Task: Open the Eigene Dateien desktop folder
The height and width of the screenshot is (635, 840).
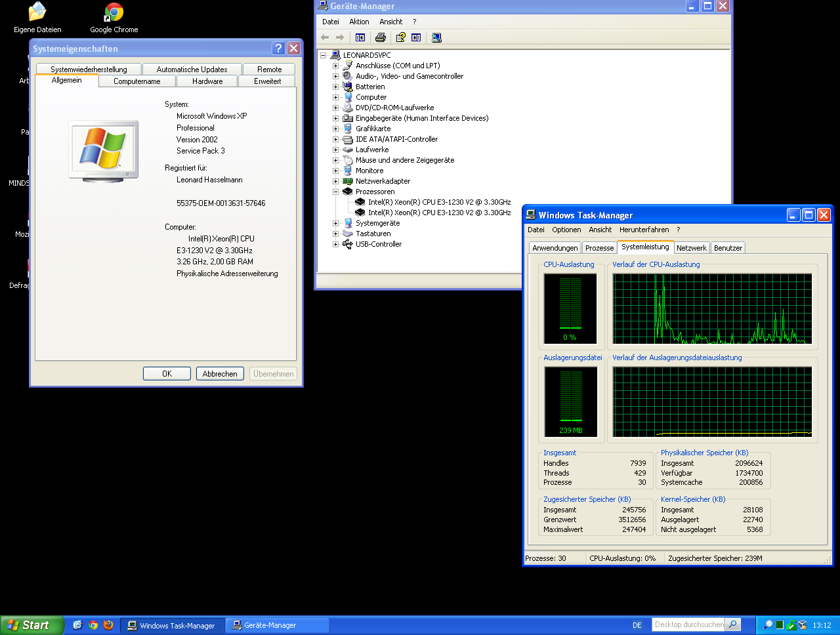Action: coord(37,18)
